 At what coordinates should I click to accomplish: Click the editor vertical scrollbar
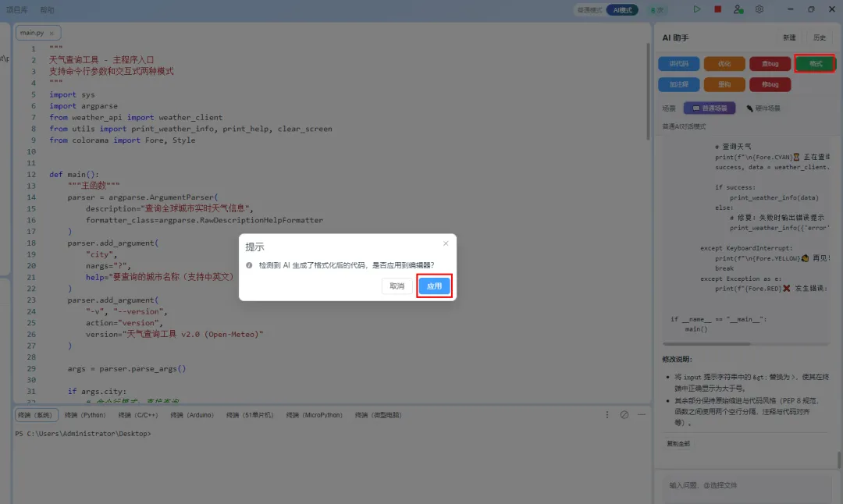point(648,91)
